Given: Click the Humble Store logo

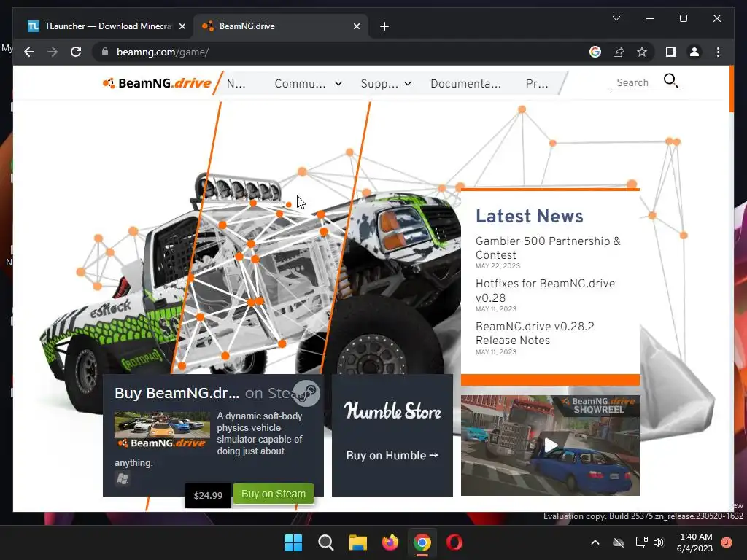Looking at the screenshot, I should (x=392, y=411).
